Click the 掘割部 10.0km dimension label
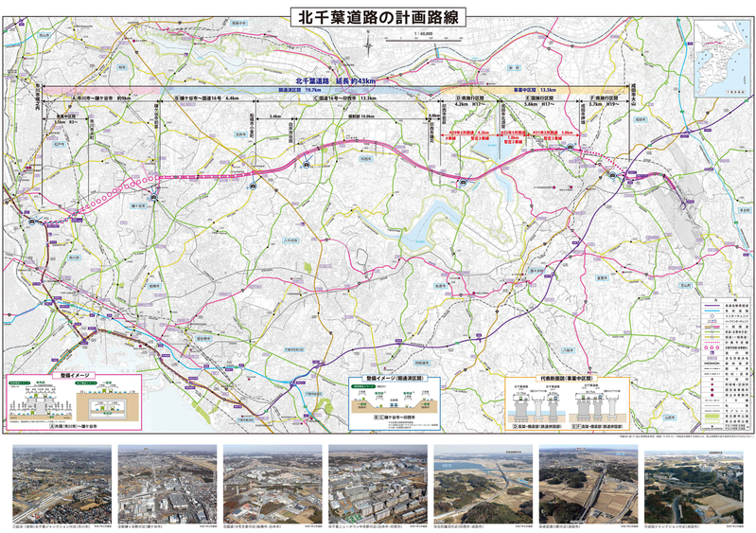Screen dimensions: 756x533 (361, 116)
